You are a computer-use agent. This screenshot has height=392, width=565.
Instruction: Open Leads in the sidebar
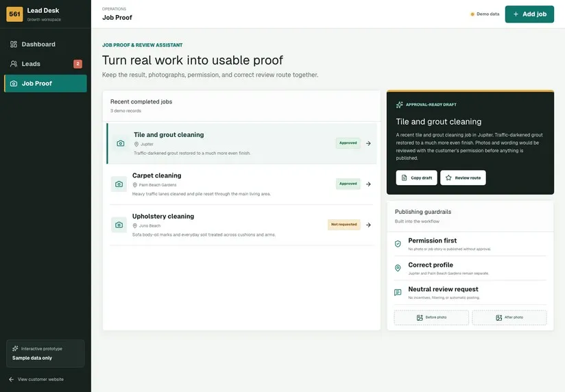click(45, 64)
